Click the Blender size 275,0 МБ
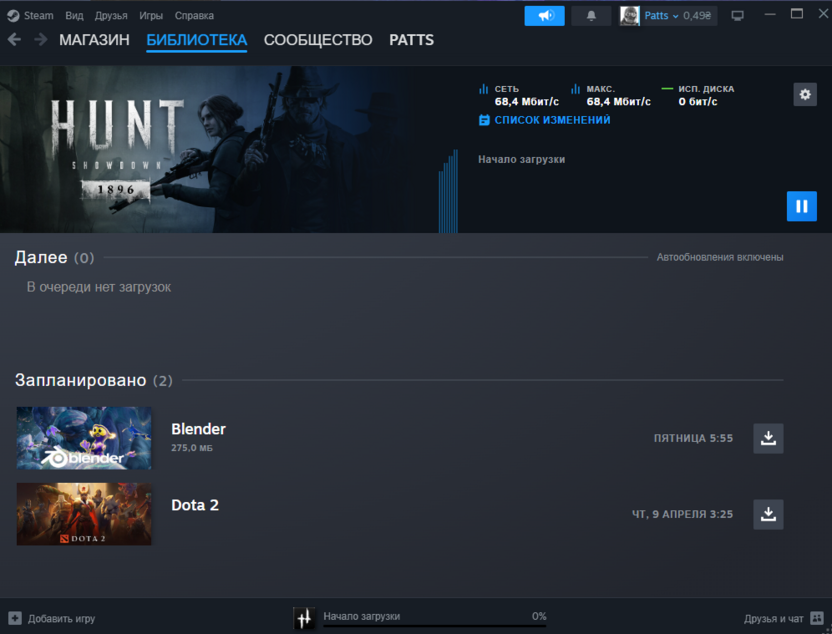Viewport: 832px width, 634px height. point(192,448)
